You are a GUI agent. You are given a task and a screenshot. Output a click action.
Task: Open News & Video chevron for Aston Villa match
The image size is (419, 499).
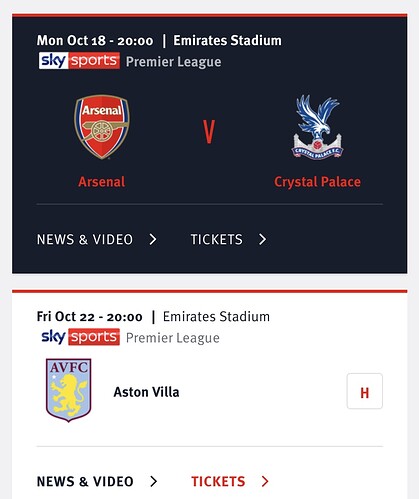153,481
